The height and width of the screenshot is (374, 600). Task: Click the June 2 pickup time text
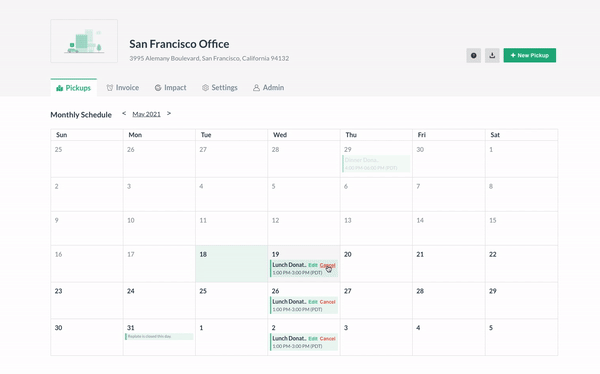(297, 346)
